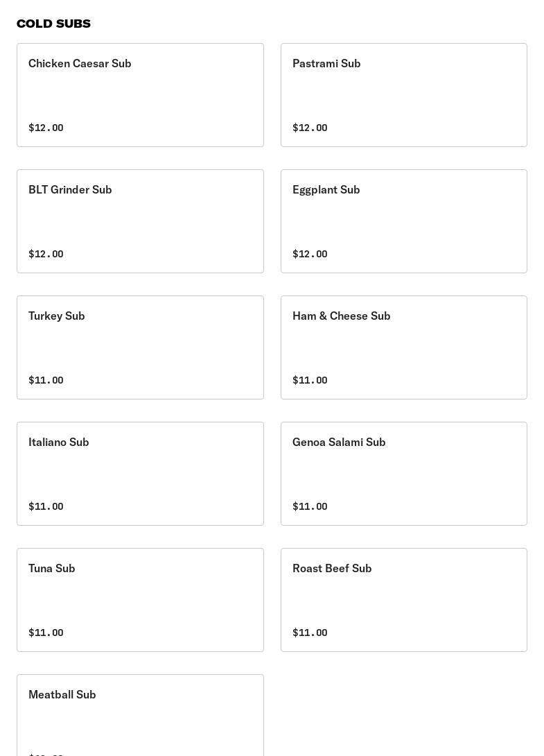Click the Genoa Salami Sub title text
544x756 pixels.
[x=339, y=442]
